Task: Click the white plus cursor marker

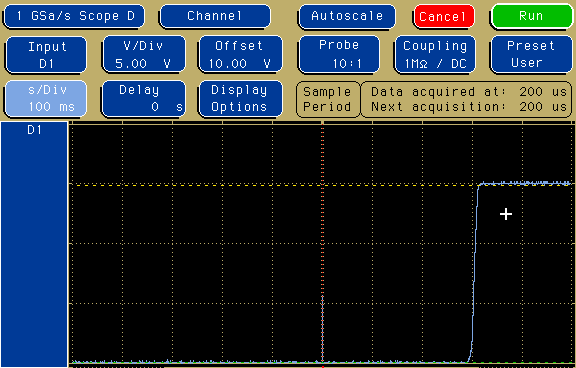Action: click(x=506, y=214)
